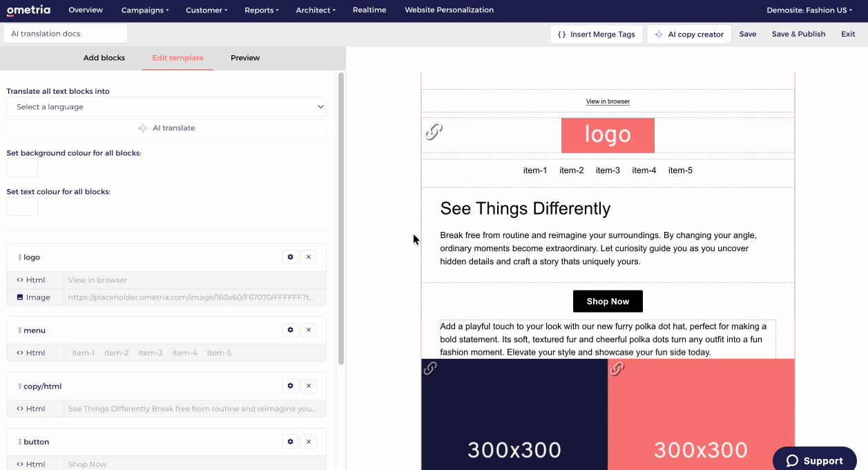Image resolution: width=868 pixels, height=470 pixels.
Task: Click Html code icon in button block
Action: click(x=20, y=464)
